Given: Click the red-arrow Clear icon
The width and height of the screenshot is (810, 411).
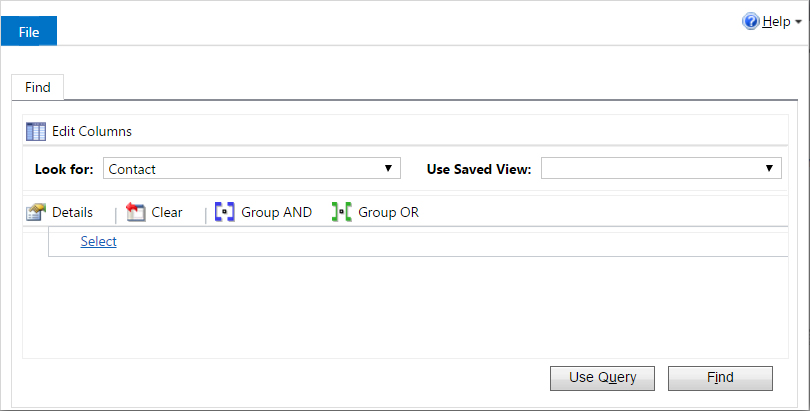Looking at the screenshot, I should (x=136, y=212).
